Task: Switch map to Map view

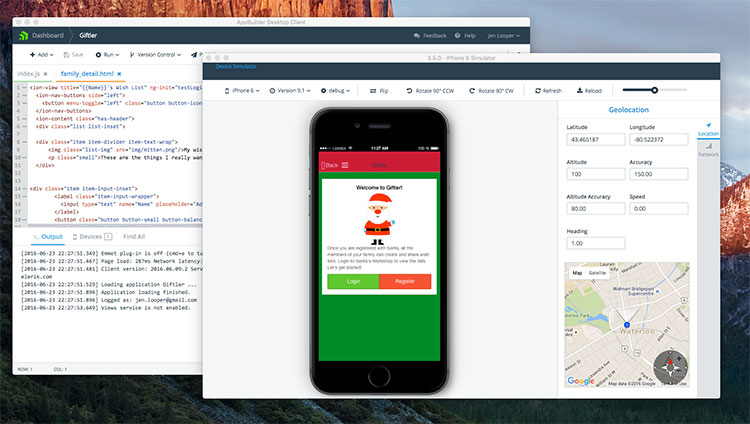Action: coord(577,273)
